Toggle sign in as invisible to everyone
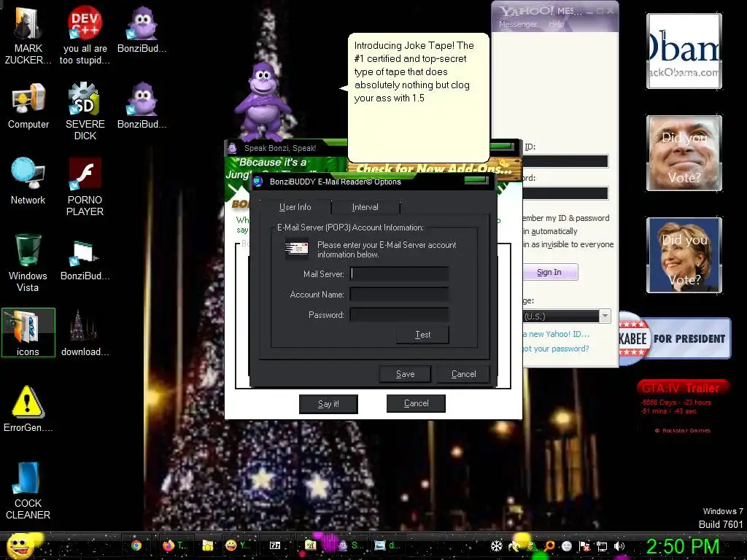This screenshot has width=747, height=560. click(x=568, y=244)
